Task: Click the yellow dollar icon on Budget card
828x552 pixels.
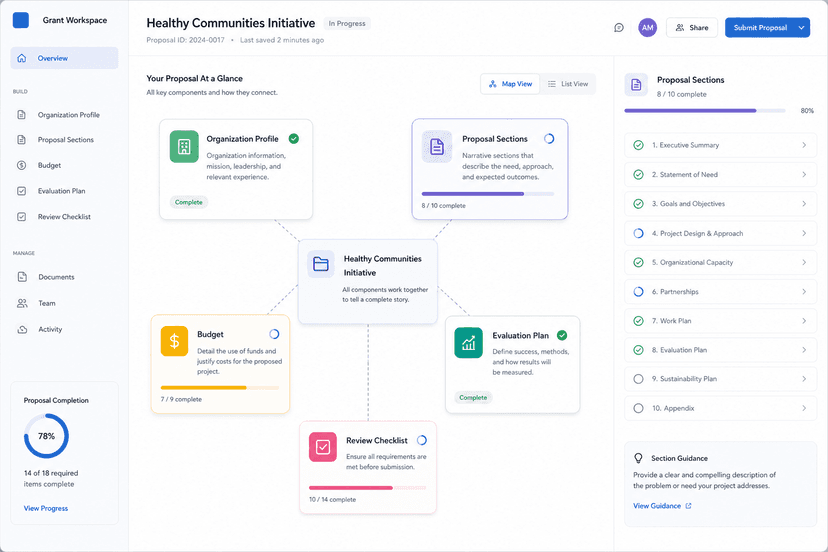Action: click(174, 341)
